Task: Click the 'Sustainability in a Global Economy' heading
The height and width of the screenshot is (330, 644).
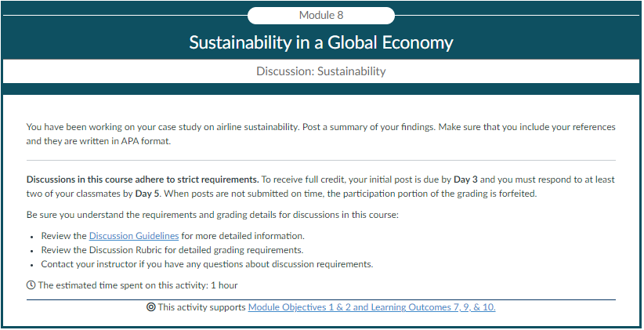Action: tap(321, 42)
